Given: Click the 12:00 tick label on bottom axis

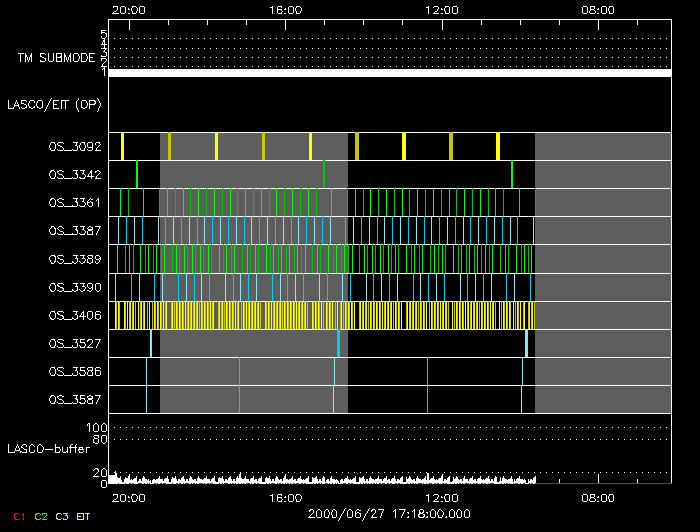Looking at the screenshot, I should (x=441, y=497).
